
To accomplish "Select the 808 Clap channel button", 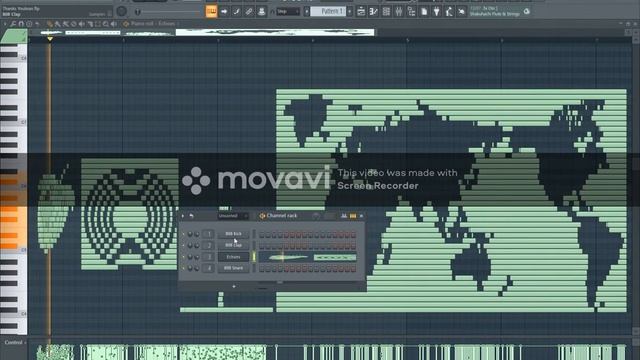I will pyautogui.click(x=233, y=245).
